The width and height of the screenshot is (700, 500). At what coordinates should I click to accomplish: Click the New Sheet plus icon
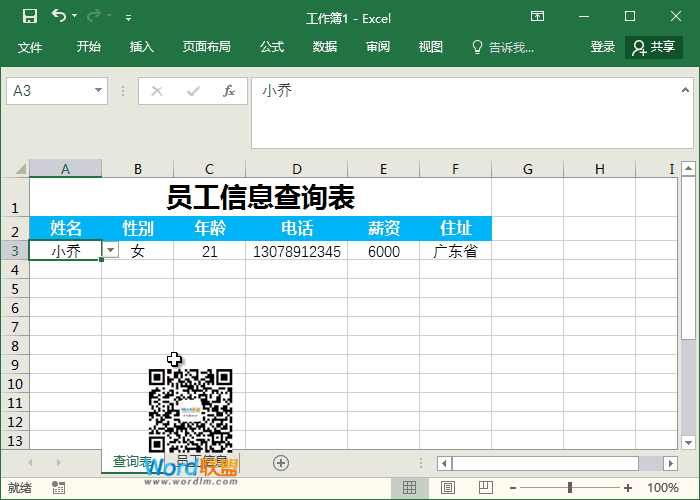pos(281,463)
